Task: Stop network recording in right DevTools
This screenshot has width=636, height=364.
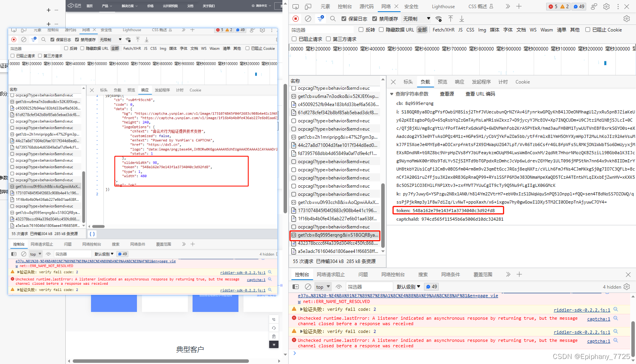Action: 296,19
